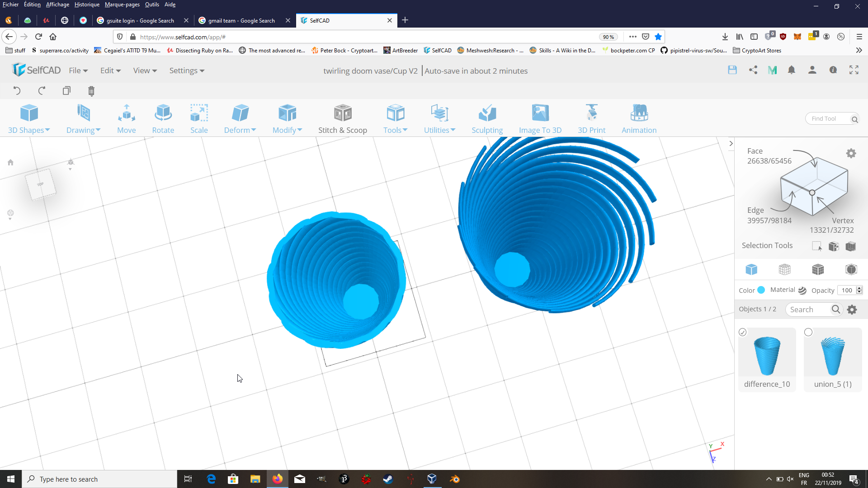Open selection settings gear near Face
Image resolution: width=868 pixels, height=488 pixels.
pos(851,154)
